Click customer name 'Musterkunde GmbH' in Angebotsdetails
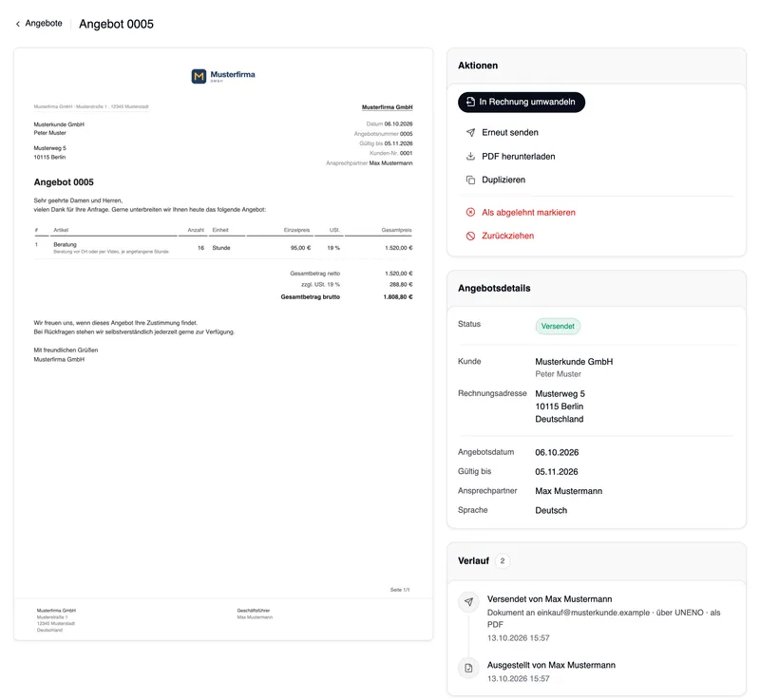 pos(574,361)
